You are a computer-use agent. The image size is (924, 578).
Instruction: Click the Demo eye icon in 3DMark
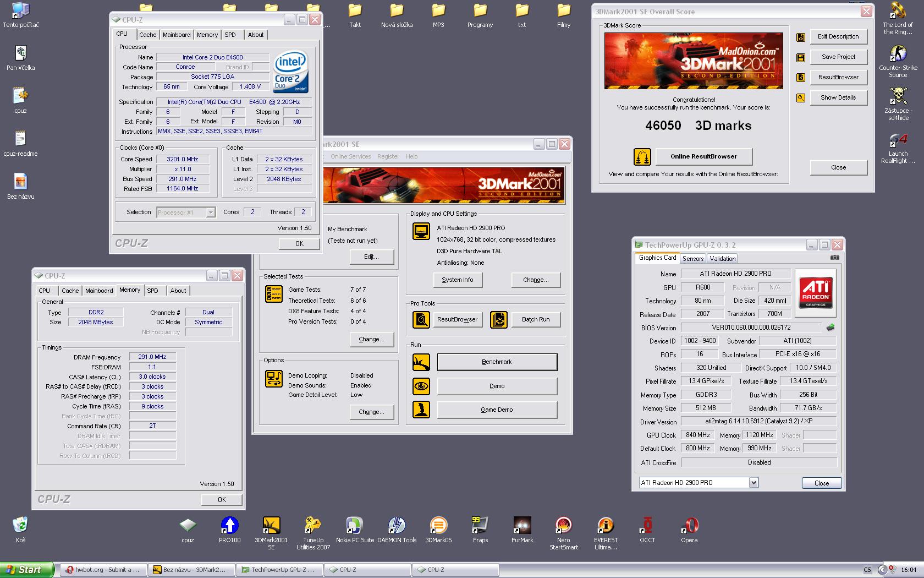(x=421, y=386)
